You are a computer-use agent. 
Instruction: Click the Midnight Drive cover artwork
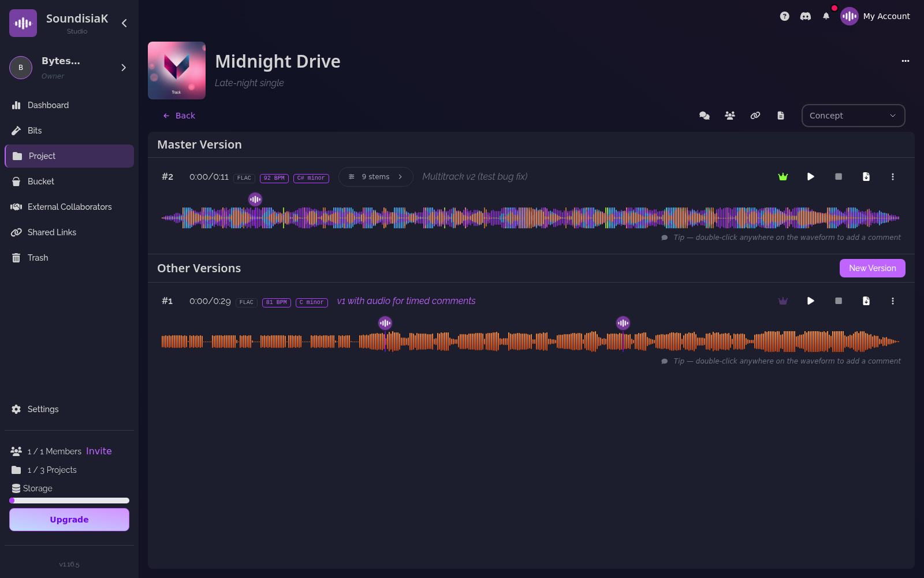177,71
